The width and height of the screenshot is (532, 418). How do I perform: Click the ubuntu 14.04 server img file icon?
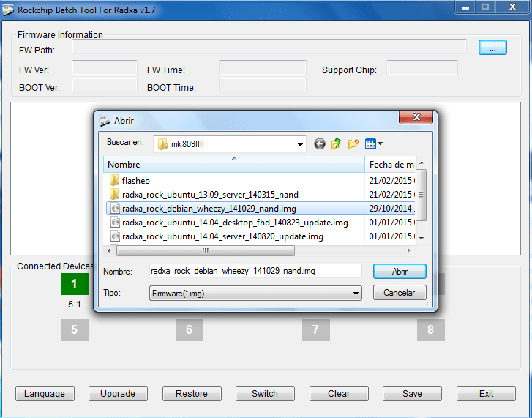[115, 236]
